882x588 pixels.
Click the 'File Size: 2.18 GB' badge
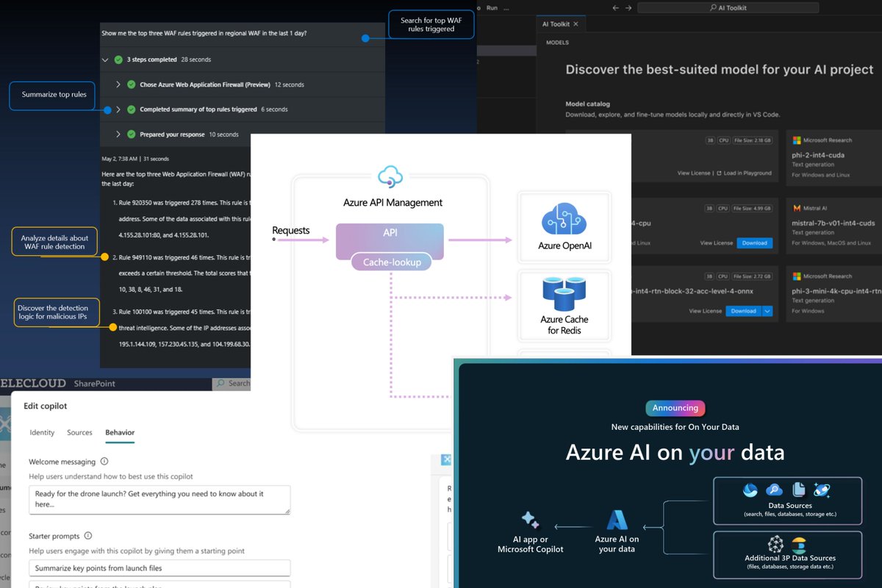[753, 140]
